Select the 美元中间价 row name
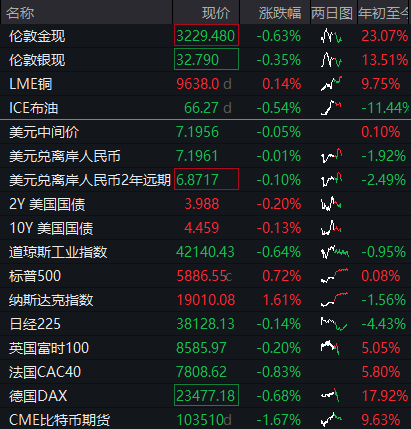 (x=44, y=132)
